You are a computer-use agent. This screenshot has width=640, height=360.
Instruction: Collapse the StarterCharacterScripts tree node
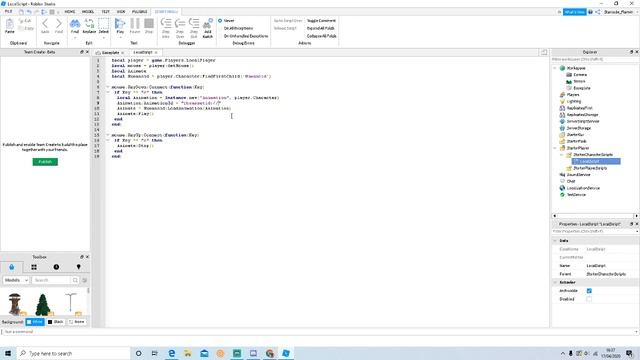coord(562,155)
